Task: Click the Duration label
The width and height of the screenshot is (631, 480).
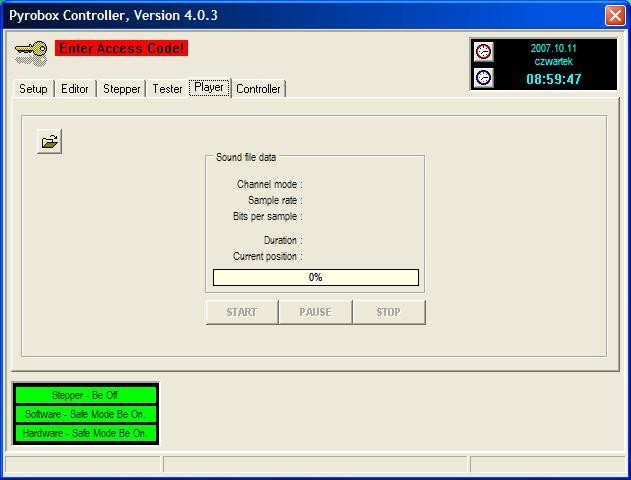Action: pyautogui.click(x=283, y=241)
